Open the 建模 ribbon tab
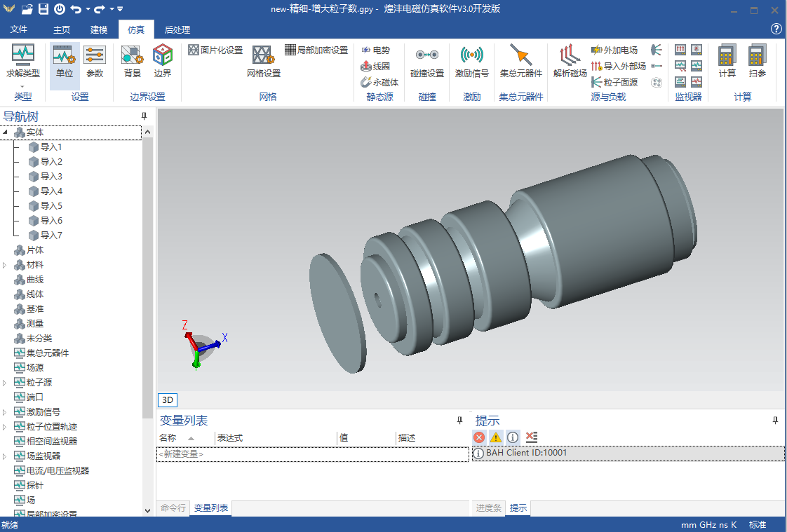The image size is (787, 532). click(99, 29)
